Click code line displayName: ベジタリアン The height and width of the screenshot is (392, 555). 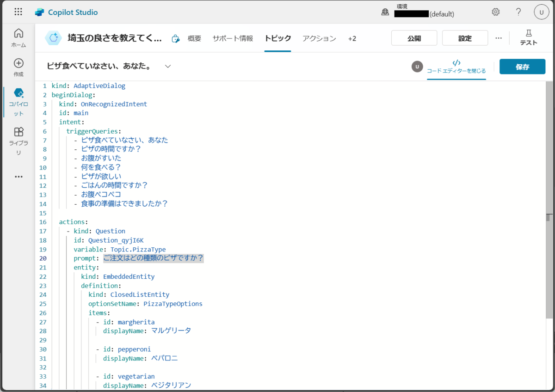click(x=147, y=385)
